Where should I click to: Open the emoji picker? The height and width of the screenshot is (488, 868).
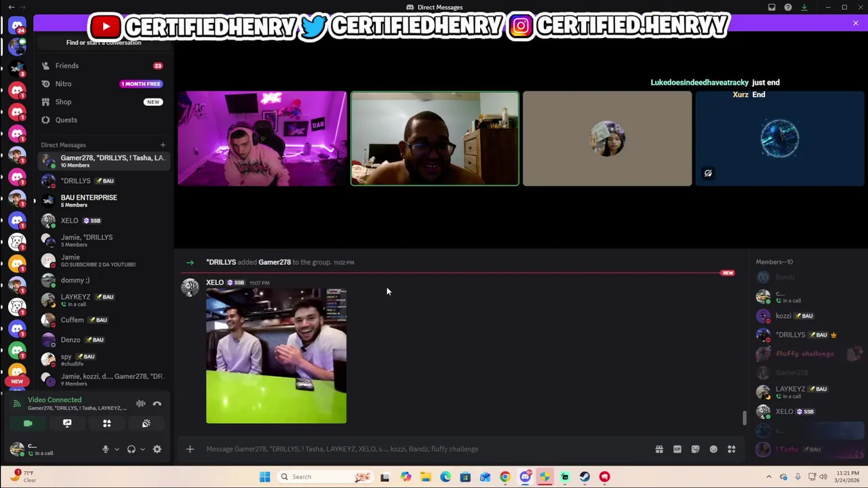pos(713,449)
